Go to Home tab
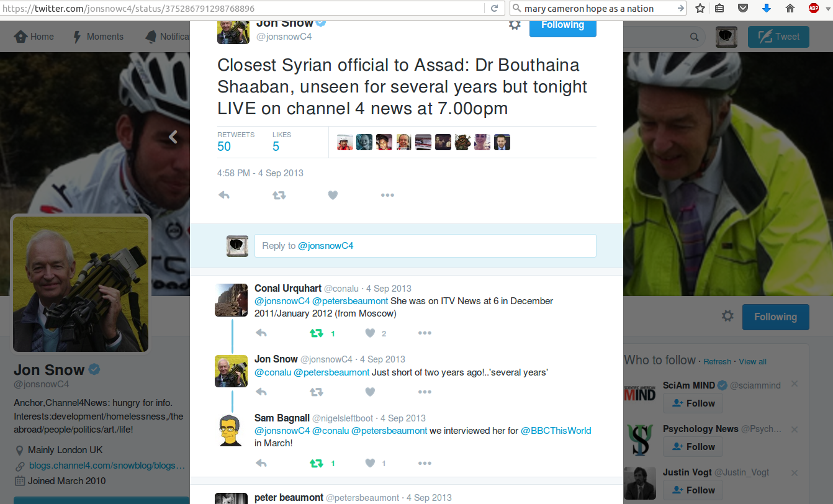Image resolution: width=833 pixels, height=504 pixels. (34, 37)
